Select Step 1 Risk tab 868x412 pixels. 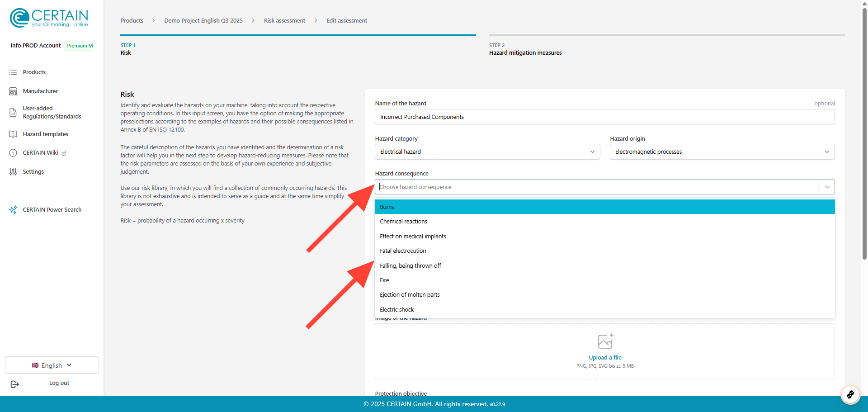click(298, 46)
